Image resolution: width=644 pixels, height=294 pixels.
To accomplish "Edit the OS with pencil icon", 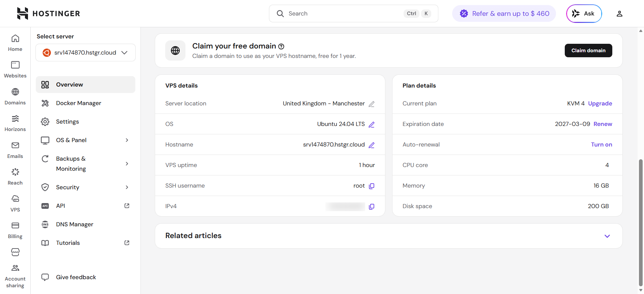I will (372, 125).
